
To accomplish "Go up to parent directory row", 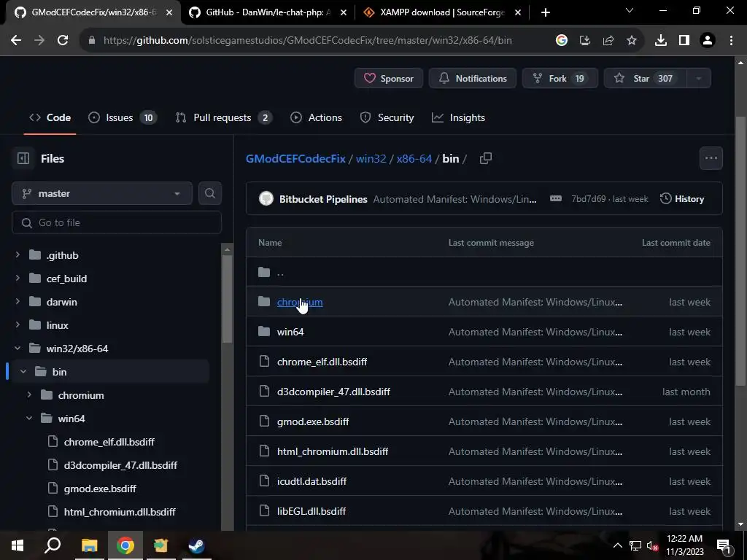I will point(484,272).
